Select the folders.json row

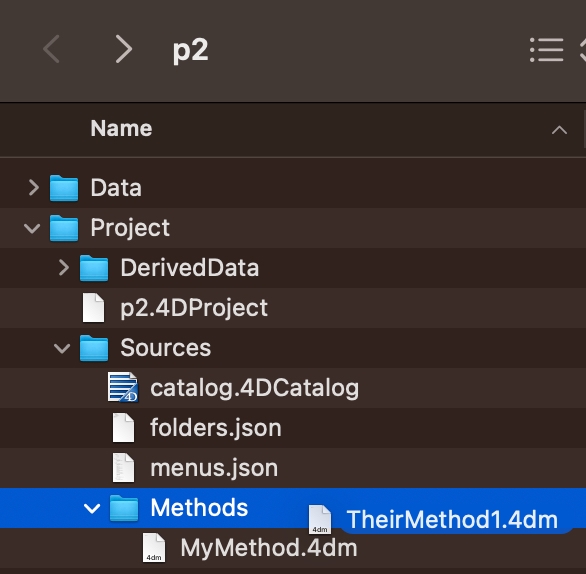click(293, 428)
